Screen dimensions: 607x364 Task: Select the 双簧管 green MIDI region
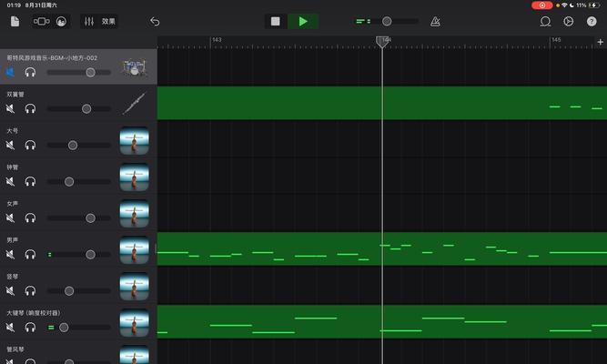click(x=382, y=103)
